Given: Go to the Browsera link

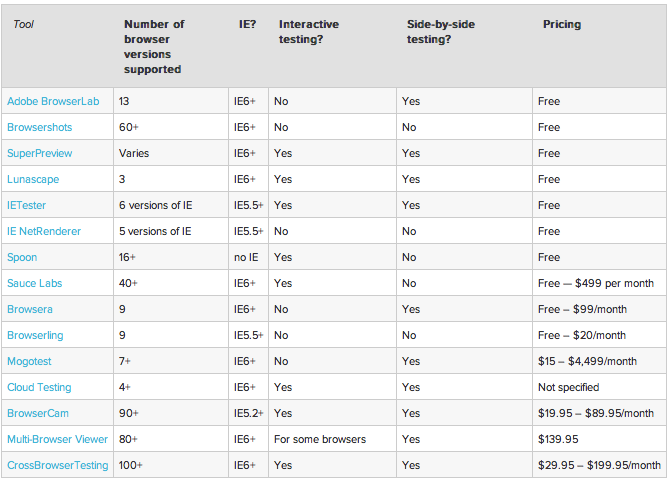Looking at the screenshot, I should tap(30, 309).
